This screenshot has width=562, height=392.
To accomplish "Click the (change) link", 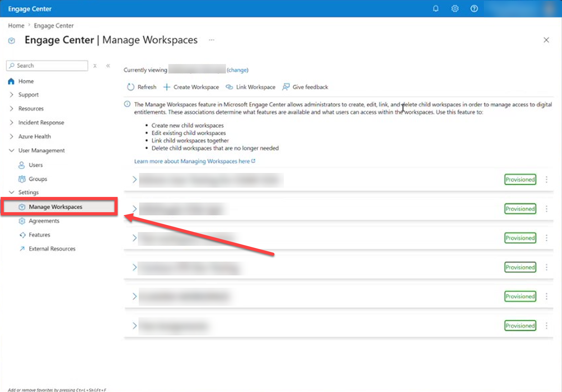I will tap(237, 70).
